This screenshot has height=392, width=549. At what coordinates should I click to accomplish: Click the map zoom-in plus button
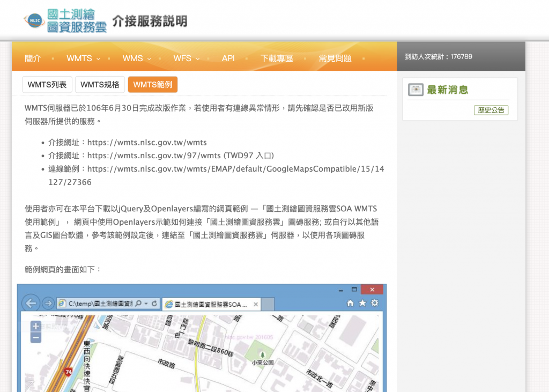[x=36, y=326]
